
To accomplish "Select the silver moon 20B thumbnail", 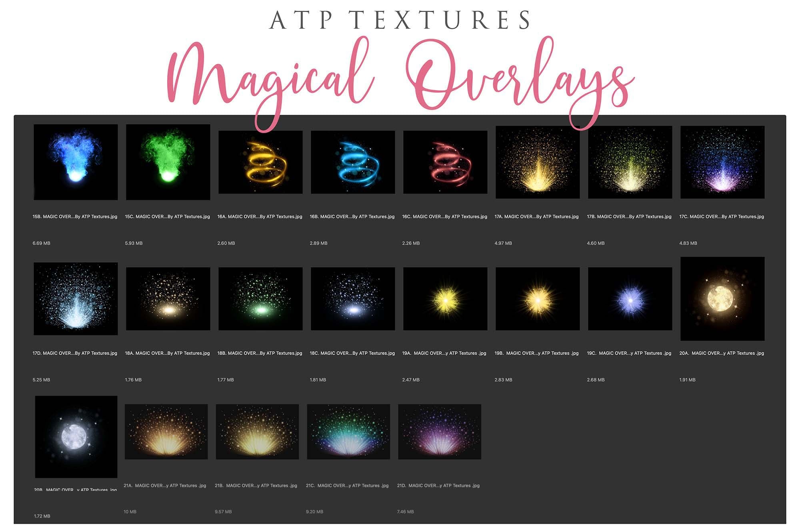I will (x=76, y=436).
